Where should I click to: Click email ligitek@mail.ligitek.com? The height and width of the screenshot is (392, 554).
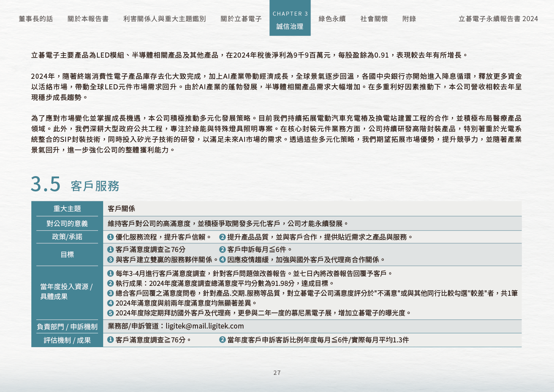205,326
